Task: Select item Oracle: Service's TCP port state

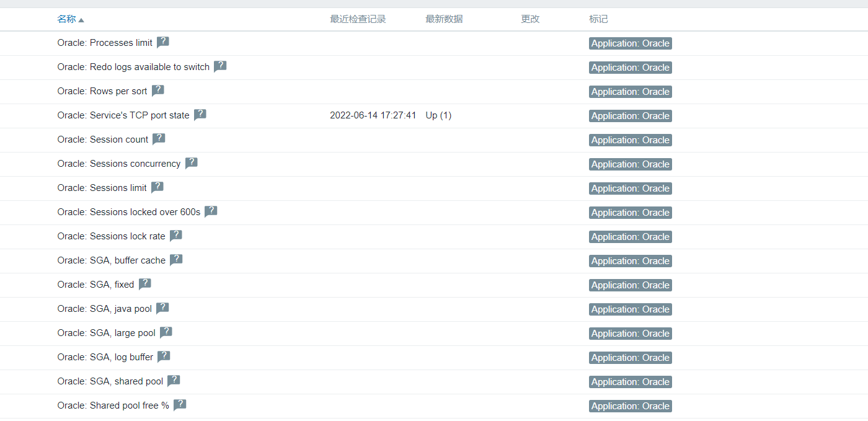Action: click(x=123, y=115)
